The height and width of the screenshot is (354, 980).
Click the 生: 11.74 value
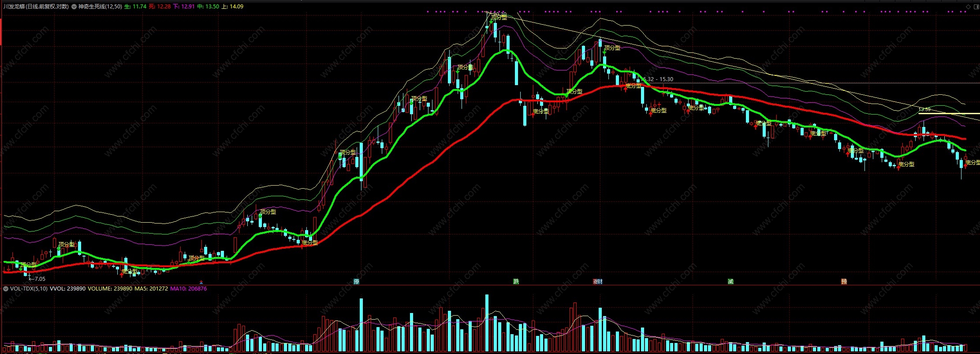135,7
